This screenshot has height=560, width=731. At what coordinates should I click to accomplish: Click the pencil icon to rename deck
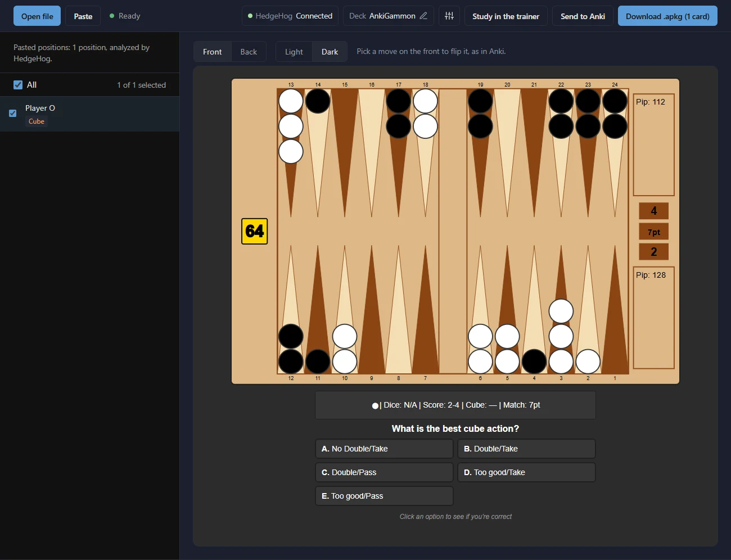[423, 16]
